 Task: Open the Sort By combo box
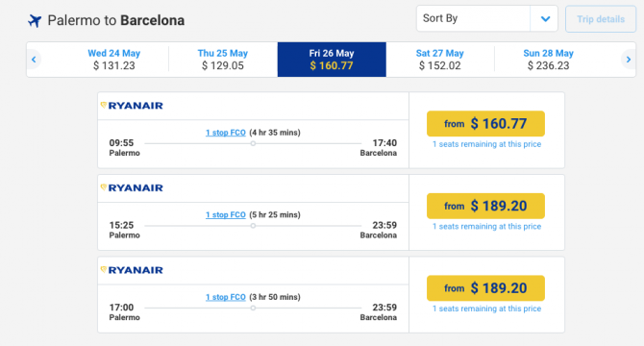[487, 18]
